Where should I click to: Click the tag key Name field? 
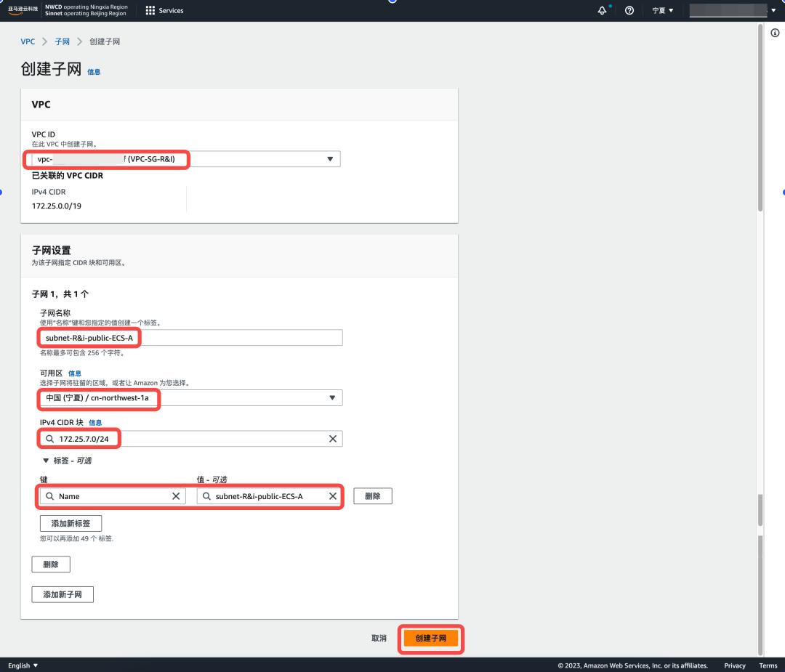113,496
